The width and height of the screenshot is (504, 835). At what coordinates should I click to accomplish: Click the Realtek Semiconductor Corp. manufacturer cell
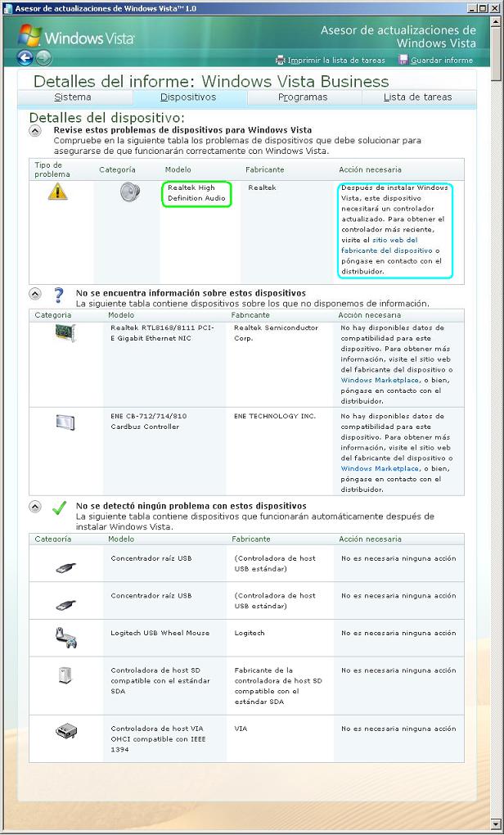point(276,333)
